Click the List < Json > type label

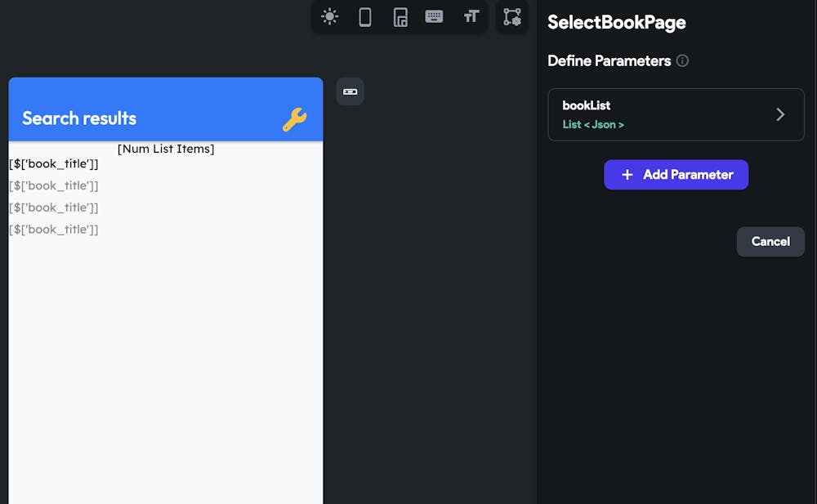593,124
